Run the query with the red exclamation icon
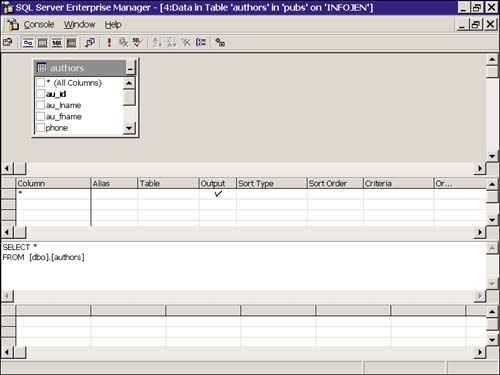Viewport: 500px width, 375px height. [109, 42]
